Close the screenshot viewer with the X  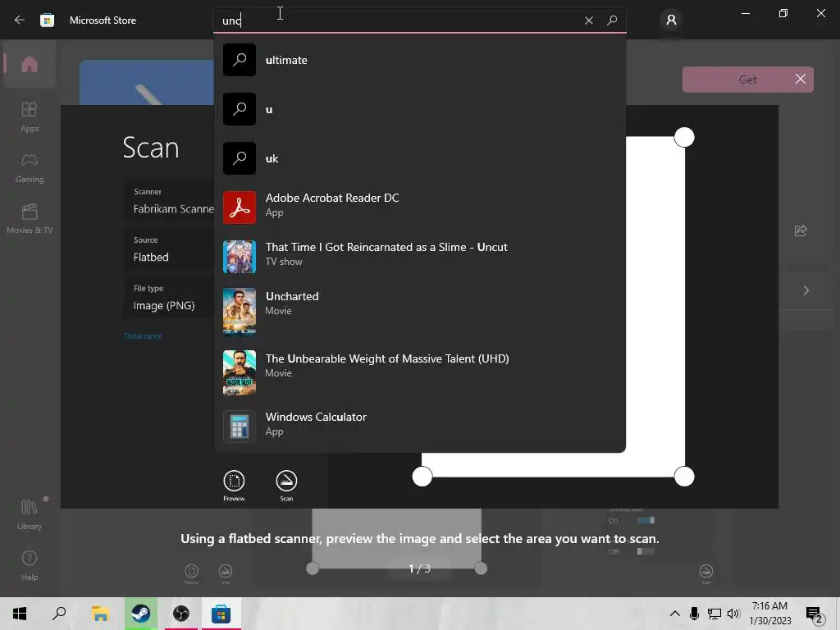point(801,80)
